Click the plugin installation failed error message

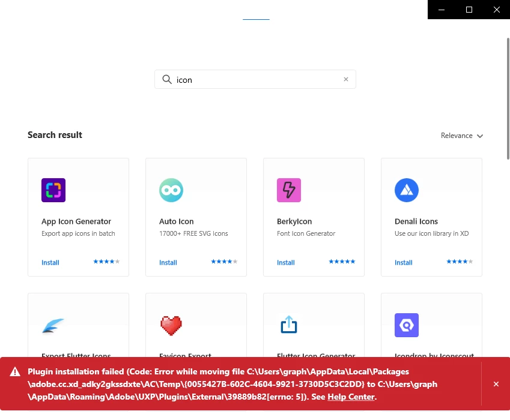[x=232, y=384]
